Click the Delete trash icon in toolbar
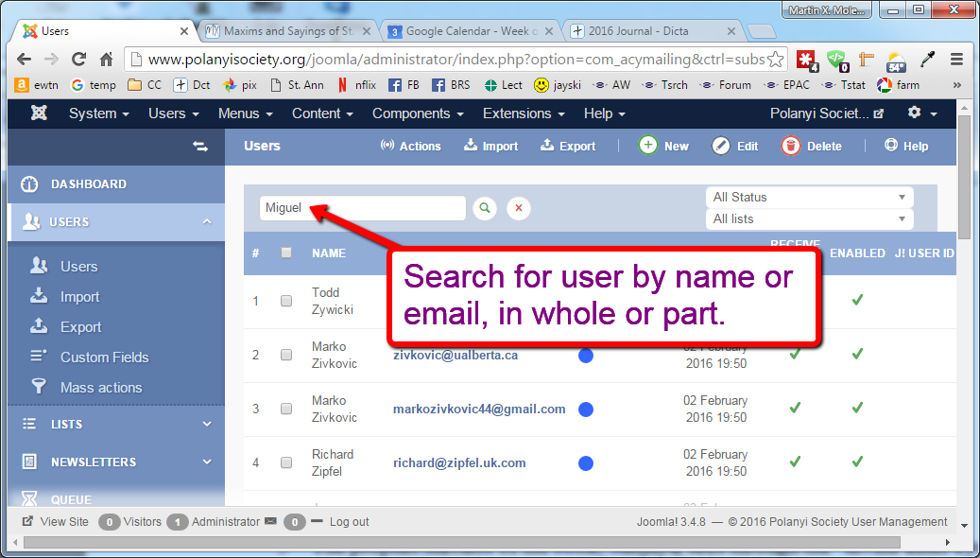The width and height of the screenshot is (980, 558). coord(791,146)
